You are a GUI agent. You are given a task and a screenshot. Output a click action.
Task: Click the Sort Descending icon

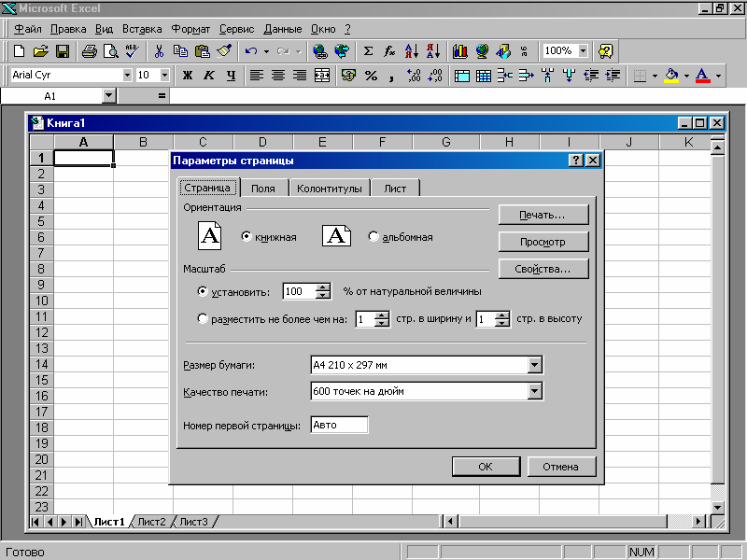click(433, 51)
